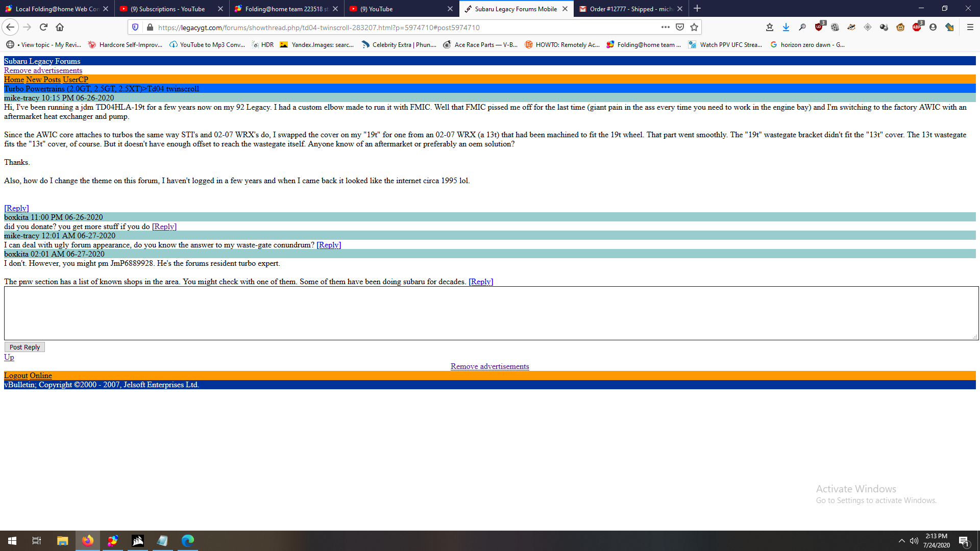980x551 pixels.
Task: Click the Home breadcrumb navigation link
Action: pyautogui.click(x=13, y=80)
